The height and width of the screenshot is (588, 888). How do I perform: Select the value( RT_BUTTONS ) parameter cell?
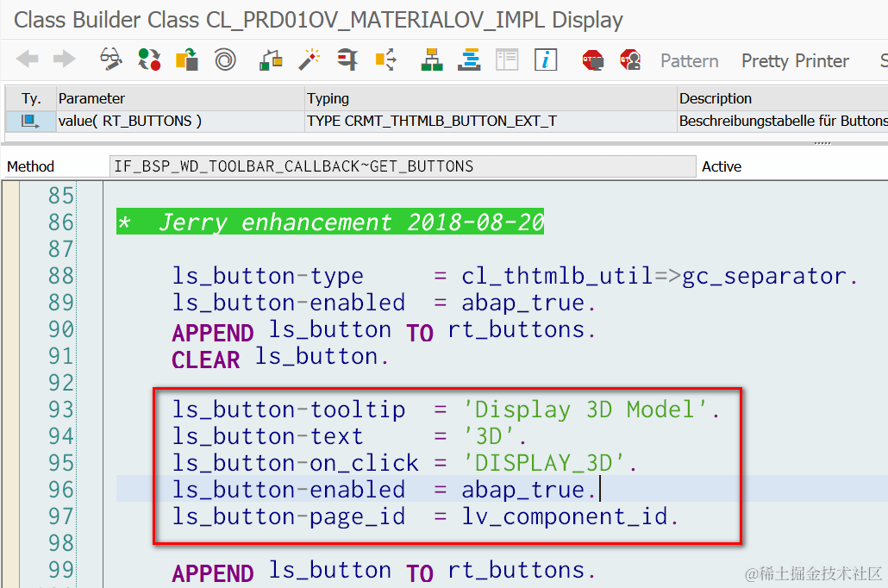click(180, 122)
